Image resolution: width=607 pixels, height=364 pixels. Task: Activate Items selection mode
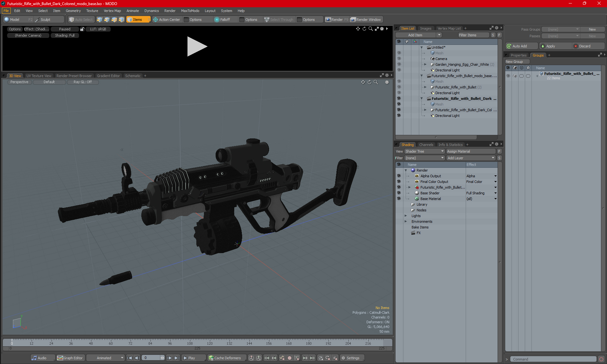138,20
